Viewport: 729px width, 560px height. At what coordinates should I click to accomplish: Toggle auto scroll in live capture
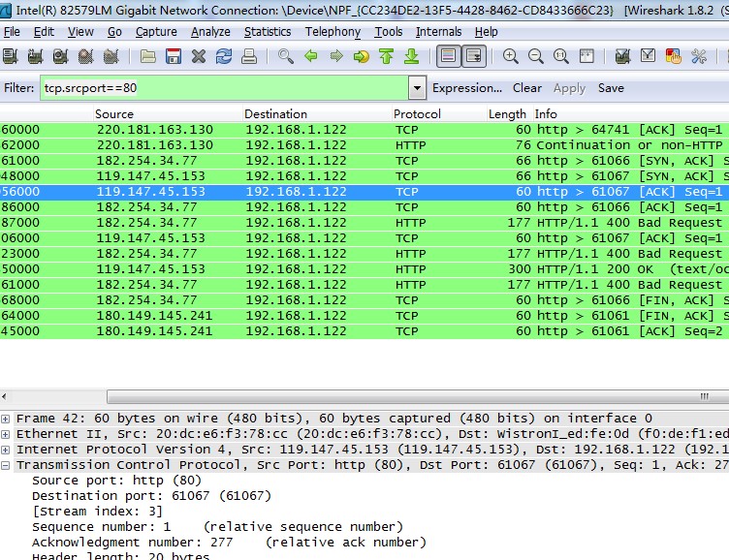[474, 57]
